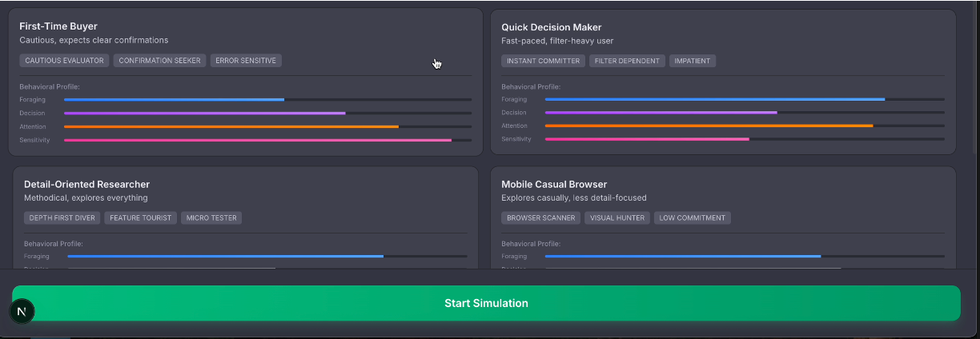This screenshot has height=339, width=980.
Task: Click Behavioral Profile label in Mobile Casual Browser
Action: pos(531,243)
